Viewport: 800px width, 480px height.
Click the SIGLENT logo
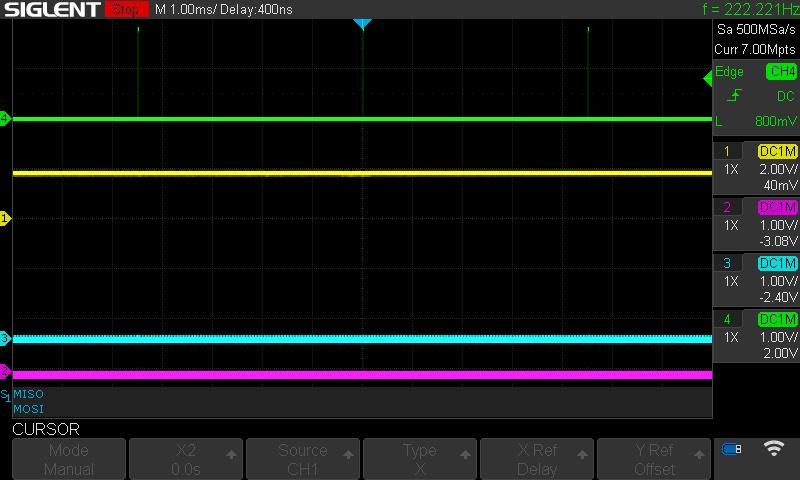(53, 9)
